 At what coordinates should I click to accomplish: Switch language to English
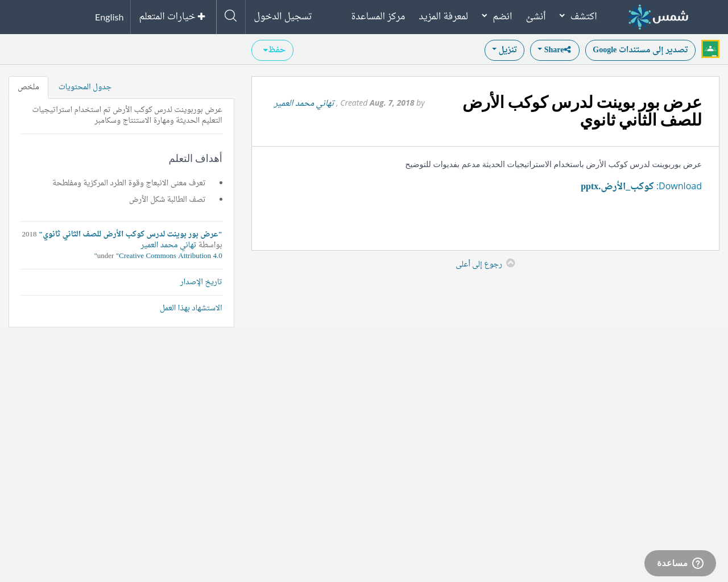coord(109,17)
